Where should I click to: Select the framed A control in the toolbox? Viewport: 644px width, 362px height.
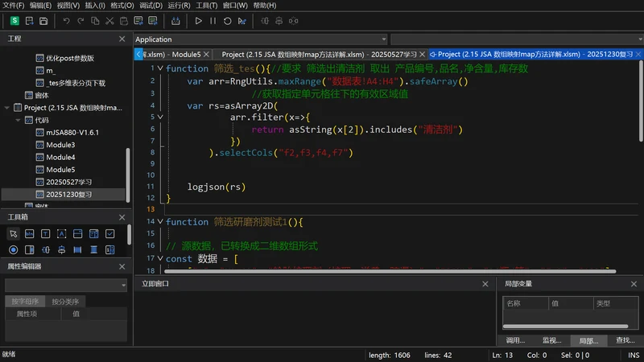[x=62, y=234]
